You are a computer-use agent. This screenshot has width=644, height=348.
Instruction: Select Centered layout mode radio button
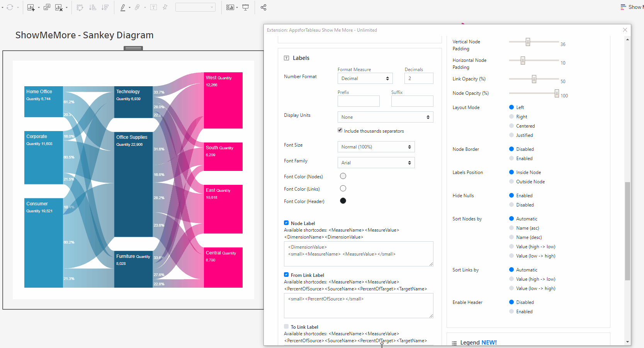point(511,126)
